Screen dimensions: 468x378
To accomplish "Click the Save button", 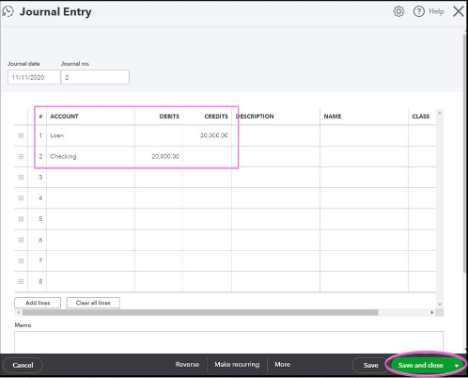I will [x=371, y=365].
